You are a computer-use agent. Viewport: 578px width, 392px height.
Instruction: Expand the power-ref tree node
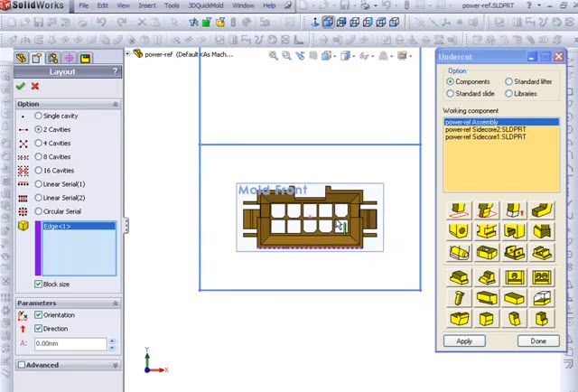(x=128, y=54)
